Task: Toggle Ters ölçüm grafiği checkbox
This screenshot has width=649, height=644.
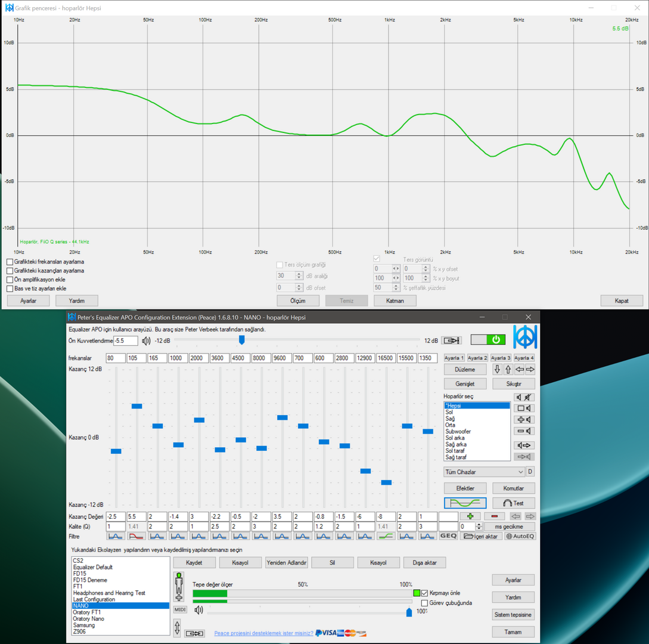Action: point(280,265)
